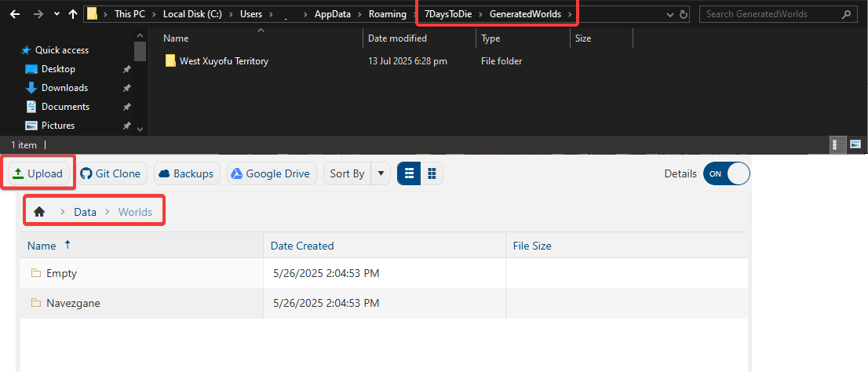Click the Back arrow in File Explorer
This screenshot has width=868, height=372.
pos(15,14)
